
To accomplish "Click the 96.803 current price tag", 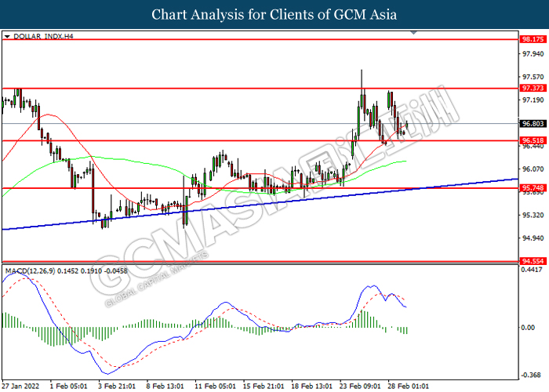I will (533, 124).
